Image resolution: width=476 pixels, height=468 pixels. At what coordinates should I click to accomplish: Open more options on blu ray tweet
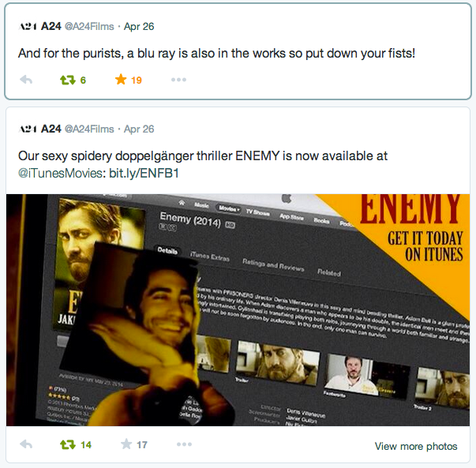tap(178, 80)
